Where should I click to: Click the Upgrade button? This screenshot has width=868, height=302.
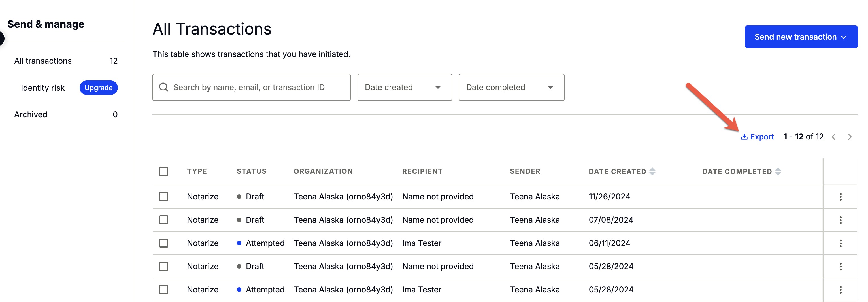coord(98,88)
